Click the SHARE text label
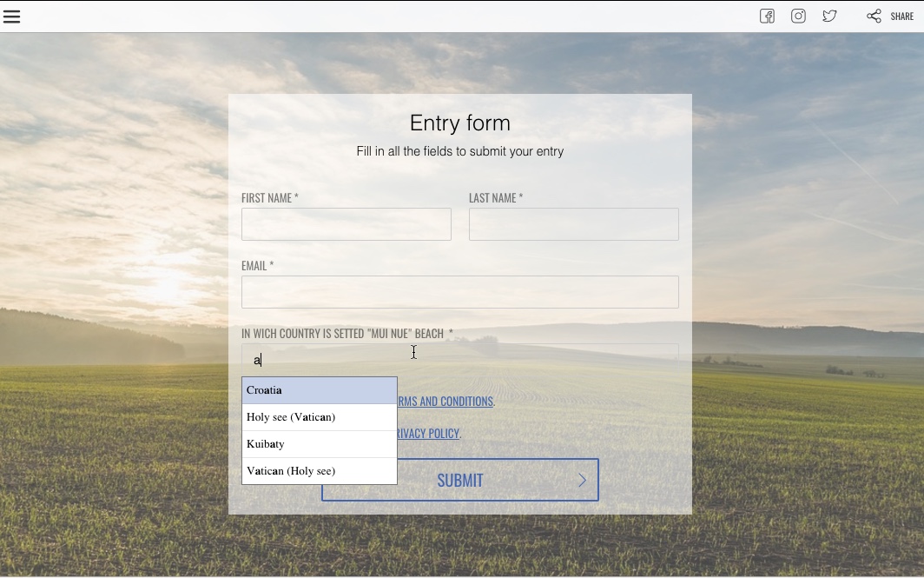This screenshot has width=924, height=578. 901,17
